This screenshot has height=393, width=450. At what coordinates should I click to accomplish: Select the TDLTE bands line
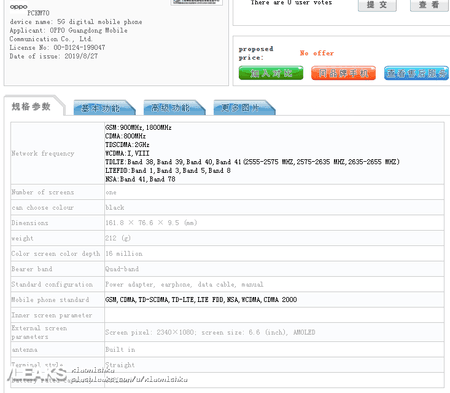(252, 162)
